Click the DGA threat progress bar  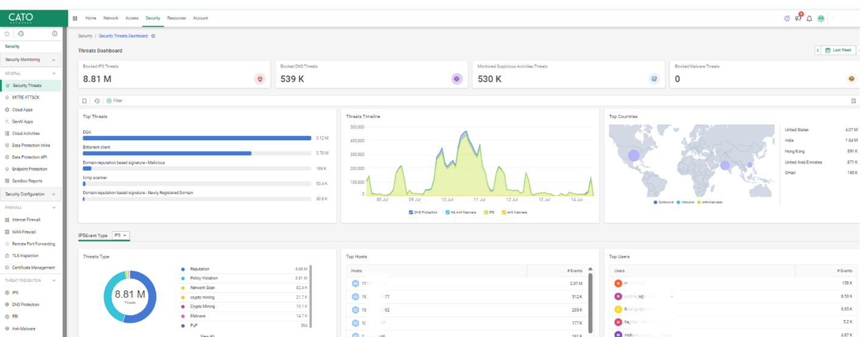(x=197, y=138)
